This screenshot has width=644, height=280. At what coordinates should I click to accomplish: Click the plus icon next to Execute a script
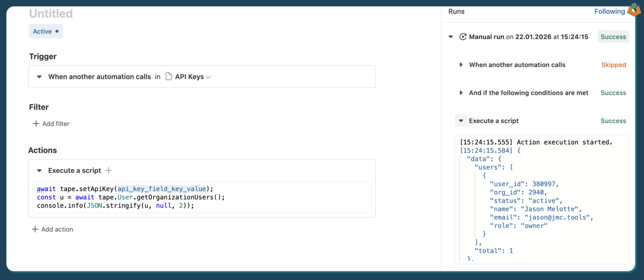pos(108,171)
